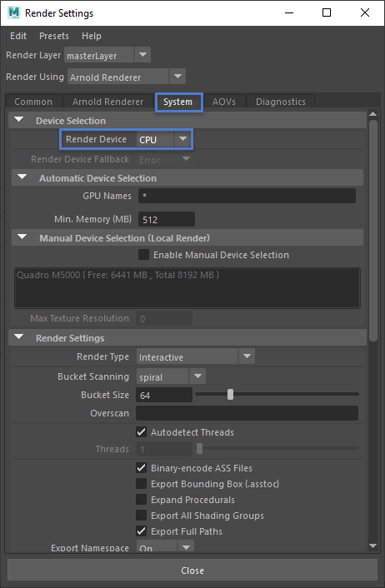Open the Render Layer masterLayer dropdown
This screenshot has width=385, height=588.
click(x=107, y=55)
